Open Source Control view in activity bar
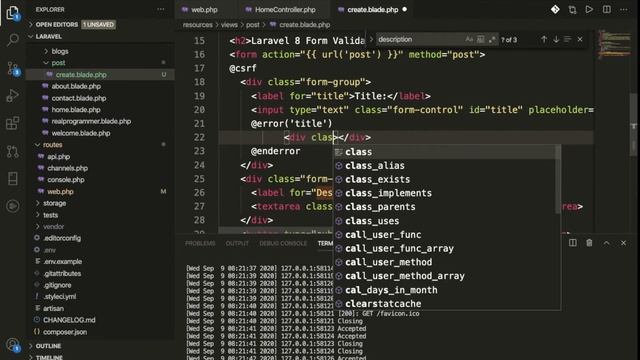The height and width of the screenshot is (360, 640). pyautogui.click(x=13, y=69)
